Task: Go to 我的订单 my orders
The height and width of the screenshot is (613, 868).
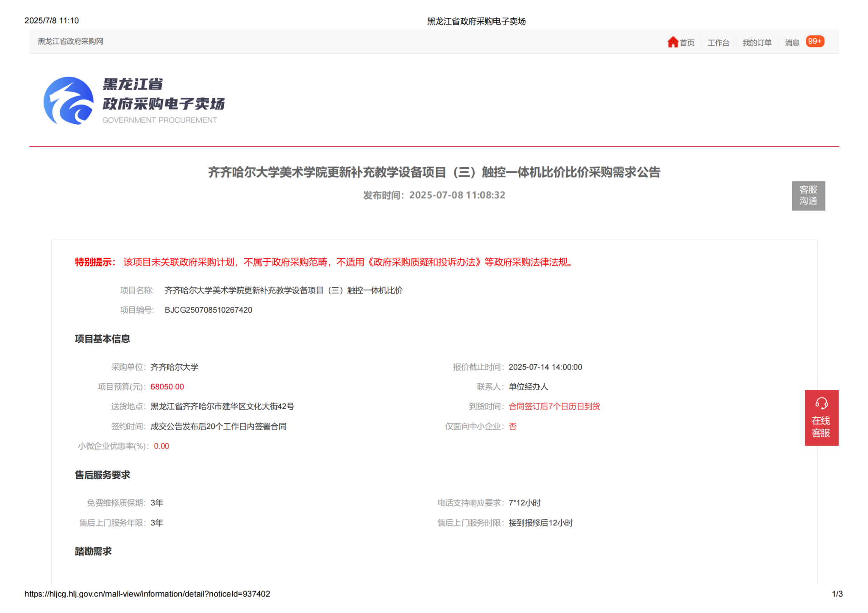Action: point(757,43)
